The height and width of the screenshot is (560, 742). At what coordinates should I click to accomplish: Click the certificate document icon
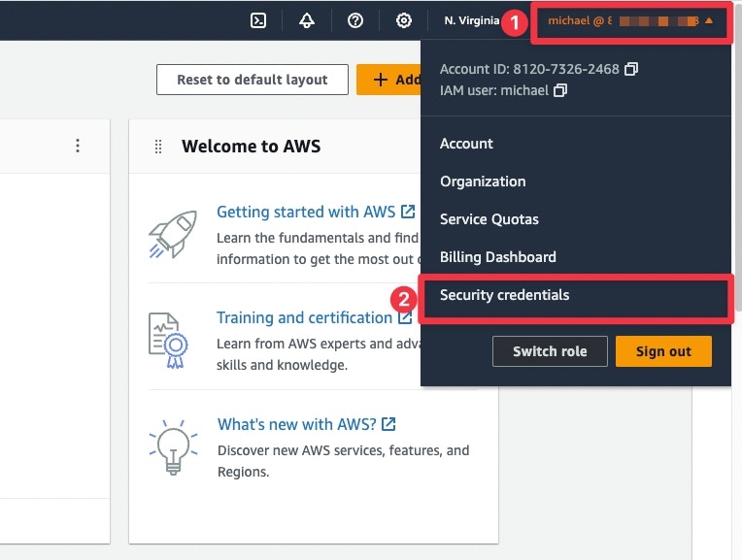(168, 340)
